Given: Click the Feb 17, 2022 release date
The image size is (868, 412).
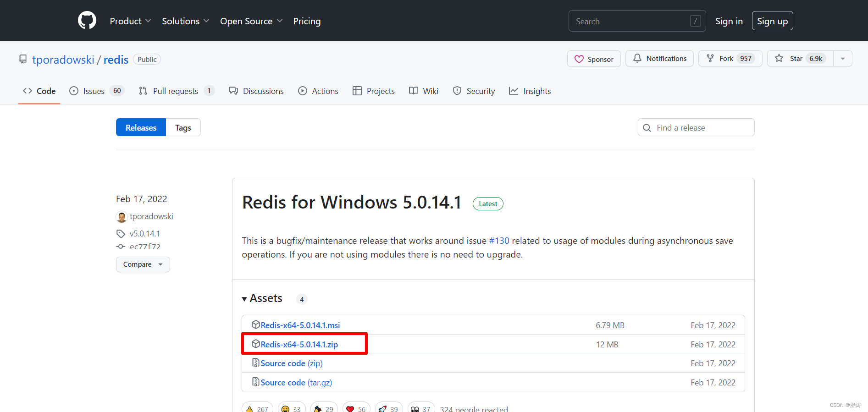Looking at the screenshot, I should click(142, 199).
